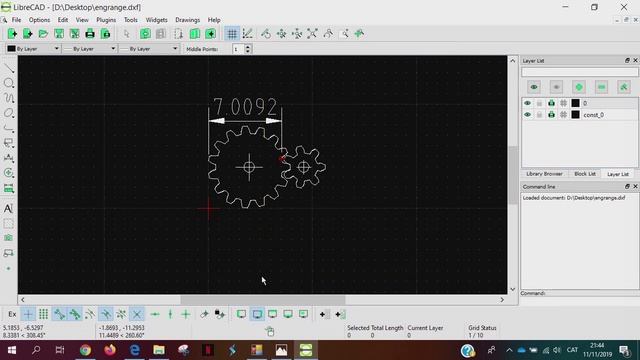Viewport: 640px width, 360px height.
Task: Switch to the Block List tab
Action: [x=584, y=174]
